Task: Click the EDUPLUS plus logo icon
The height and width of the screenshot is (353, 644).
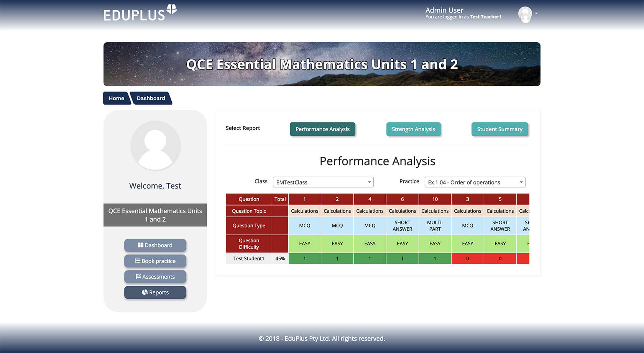Action: click(171, 9)
